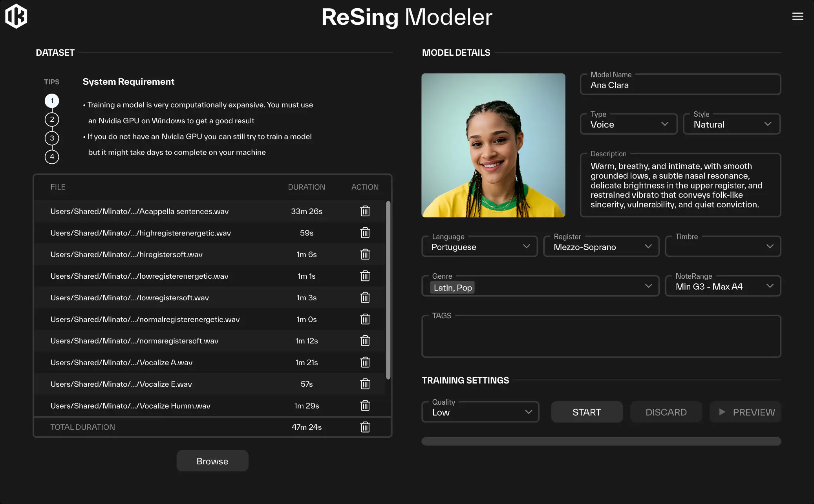The height and width of the screenshot is (504, 814).
Task: Remove lowregistersoft.wav using trash icon
Action: pos(365,298)
